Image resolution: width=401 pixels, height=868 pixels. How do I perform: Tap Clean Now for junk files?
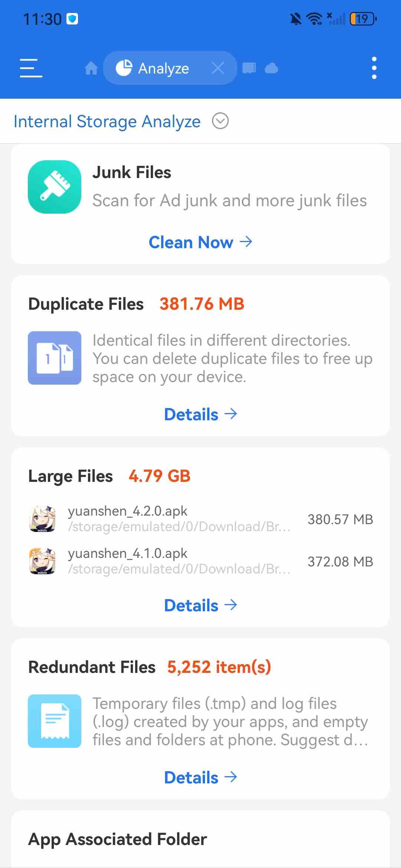click(200, 242)
